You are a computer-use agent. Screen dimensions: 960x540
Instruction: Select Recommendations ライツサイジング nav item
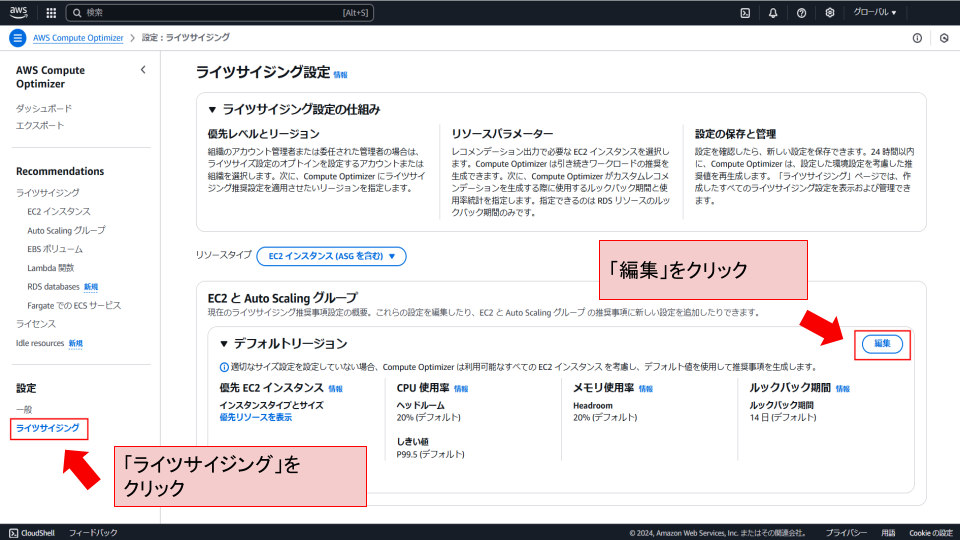point(48,193)
